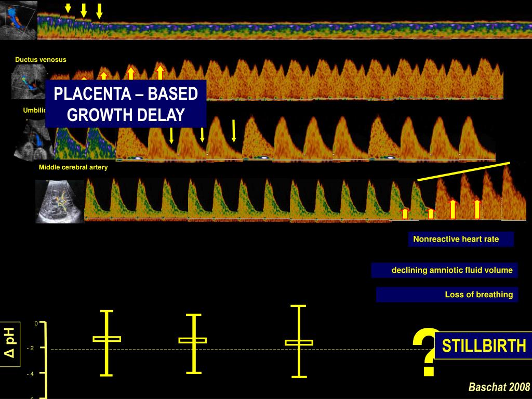532x399 pixels.
Task: Click the rightmost yellow error bar marker
Action: [x=299, y=341]
